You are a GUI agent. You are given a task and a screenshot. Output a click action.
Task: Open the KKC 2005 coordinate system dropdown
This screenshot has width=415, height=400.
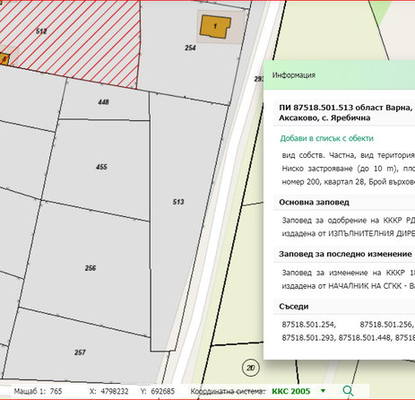pos(323,391)
